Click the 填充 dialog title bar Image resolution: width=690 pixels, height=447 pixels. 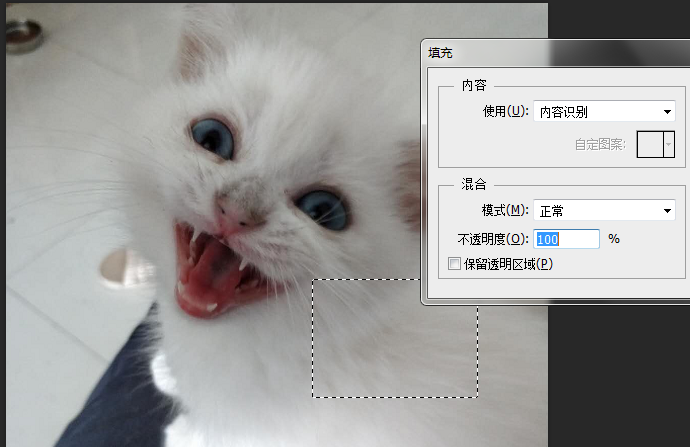(555, 53)
